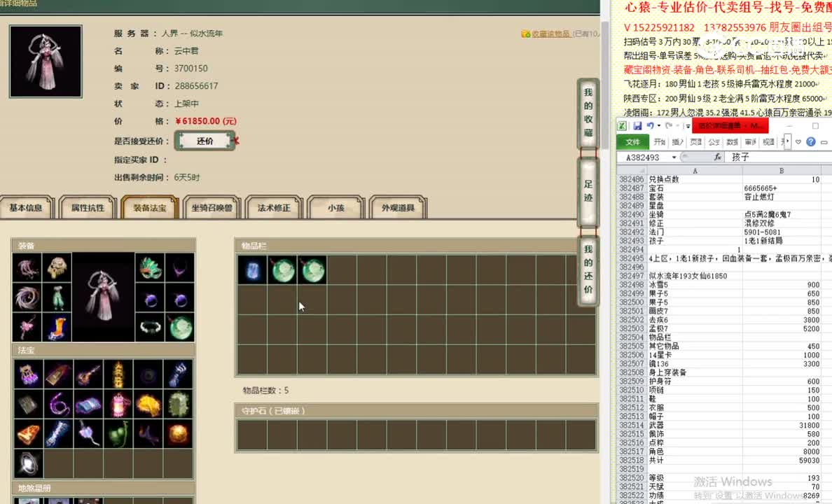Click the purple necklace equipment icon
832x504 pixels.
180,268
